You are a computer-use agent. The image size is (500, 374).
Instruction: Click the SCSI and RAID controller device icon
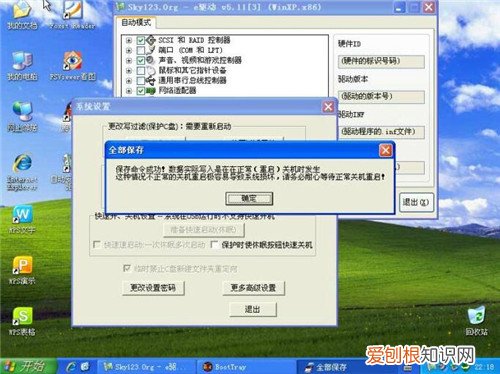151,40
